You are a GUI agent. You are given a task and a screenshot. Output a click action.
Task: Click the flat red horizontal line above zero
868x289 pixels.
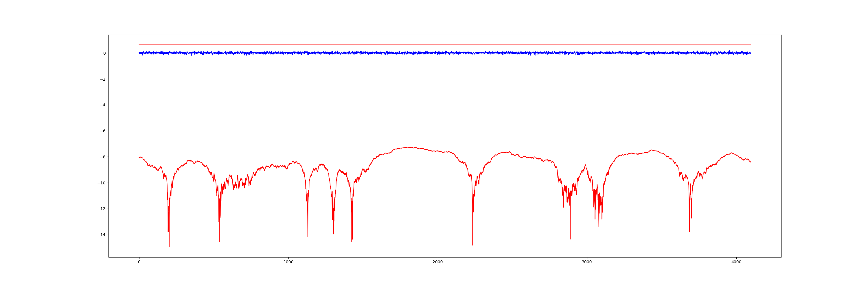[x=445, y=45]
